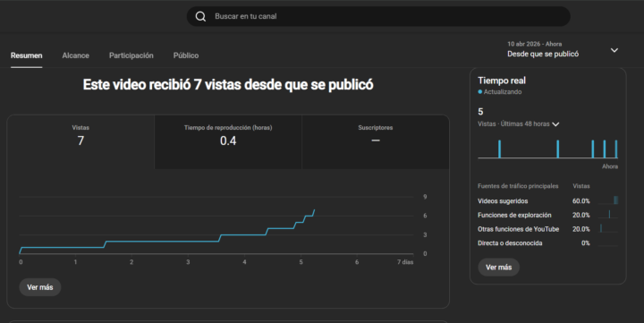644x323 pixels.
Task: Click the end point of the views line chart
Action: [x=315, y=210]
